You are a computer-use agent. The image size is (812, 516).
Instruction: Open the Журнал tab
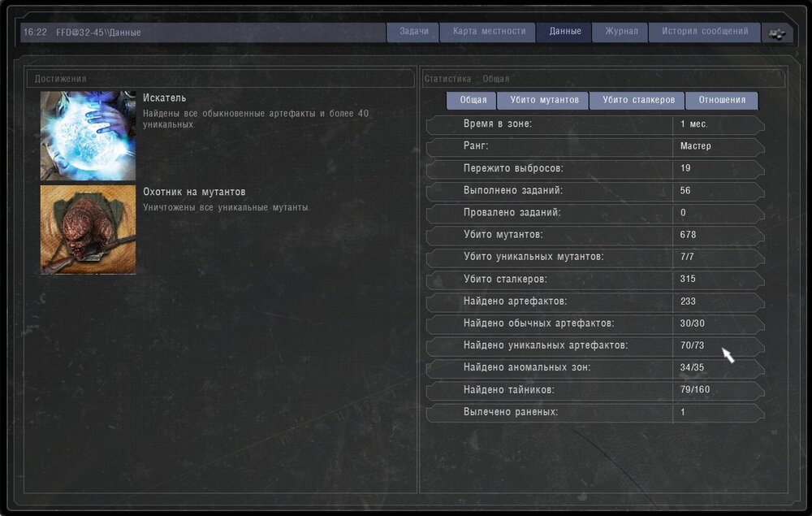click(621, 32)
